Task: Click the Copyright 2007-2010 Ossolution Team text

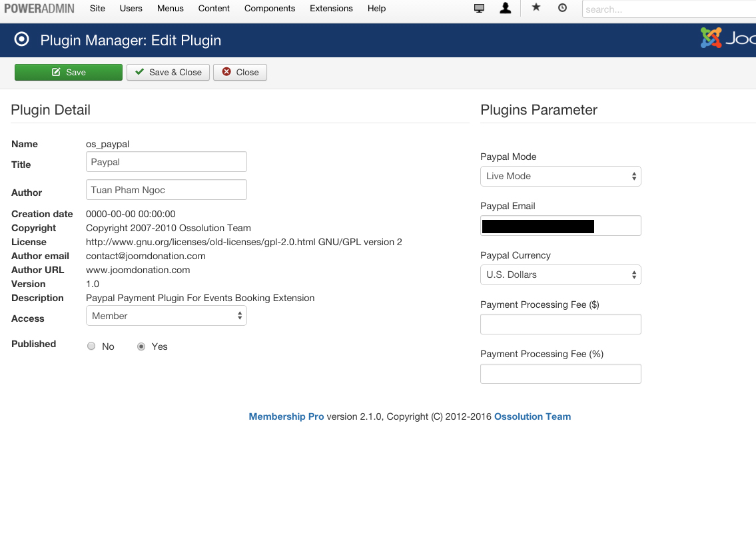Action: (x=169, y=228)
